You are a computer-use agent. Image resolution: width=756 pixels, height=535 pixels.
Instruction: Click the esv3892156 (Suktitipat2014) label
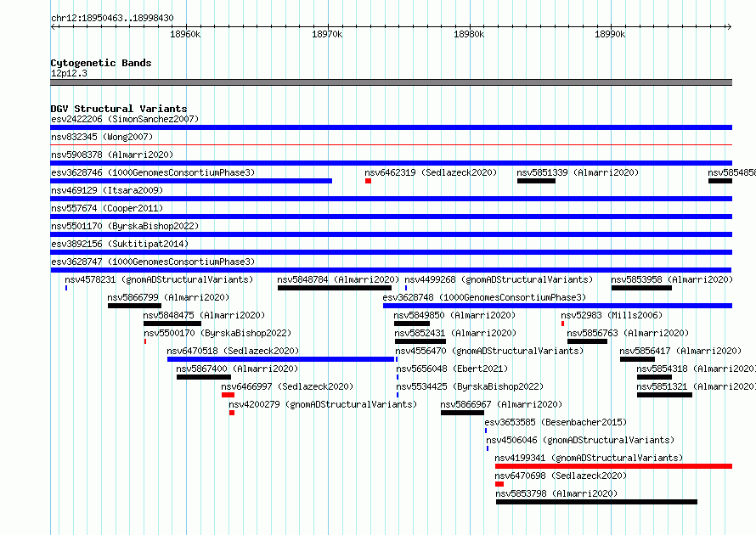click(120, 244)
